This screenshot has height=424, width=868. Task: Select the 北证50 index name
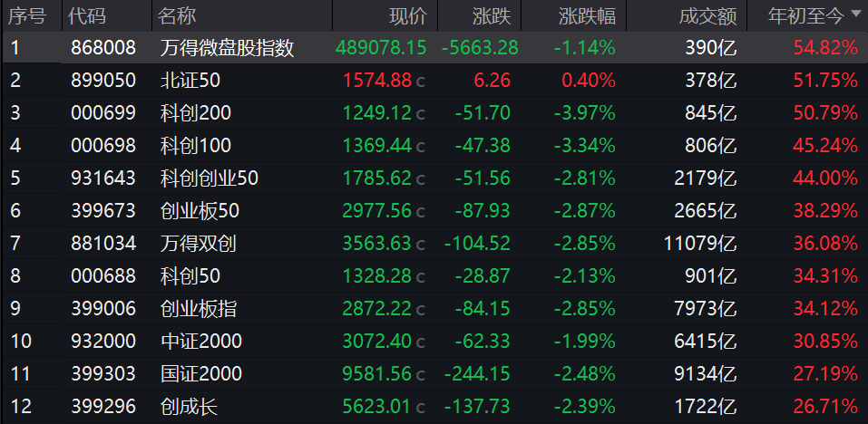pyautogui.click(x=190, y=81)
